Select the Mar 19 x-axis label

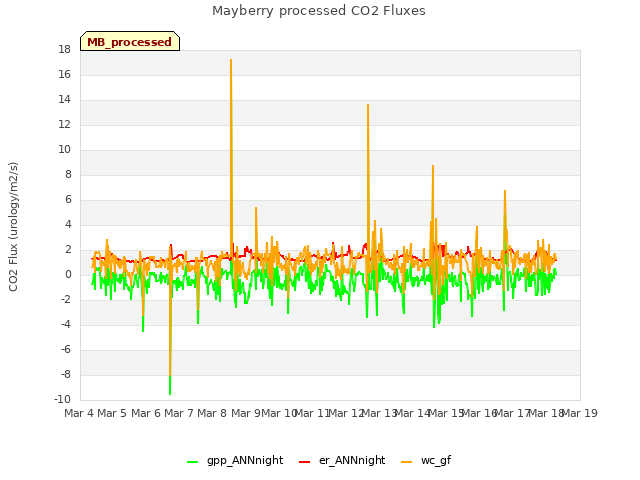(x=580, y=413)
